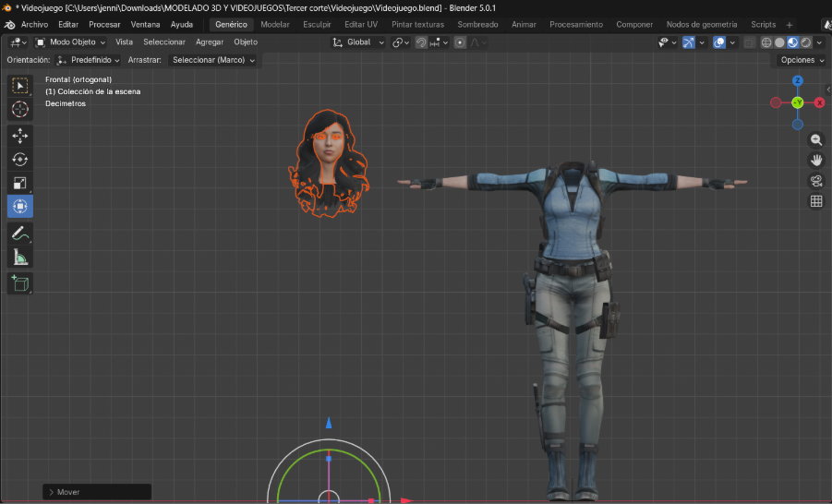
Task: Expand the shading options arrow
Action: (819, 42)
